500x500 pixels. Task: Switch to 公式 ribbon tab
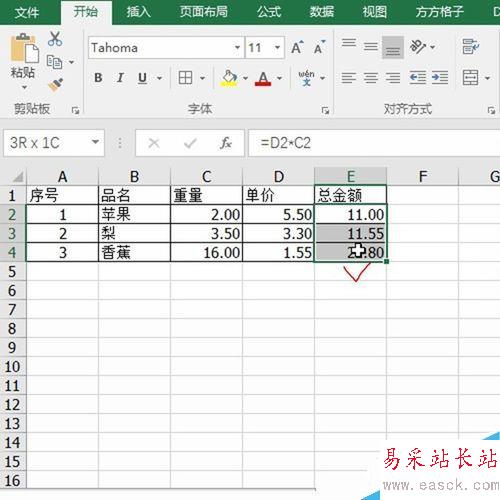pos(269,12)
